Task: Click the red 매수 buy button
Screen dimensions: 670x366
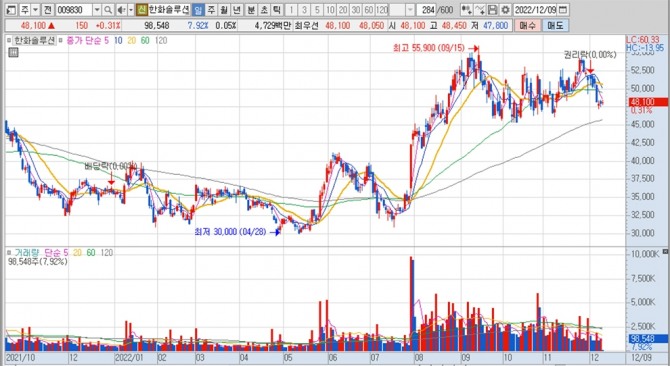Action: [527, 26]
